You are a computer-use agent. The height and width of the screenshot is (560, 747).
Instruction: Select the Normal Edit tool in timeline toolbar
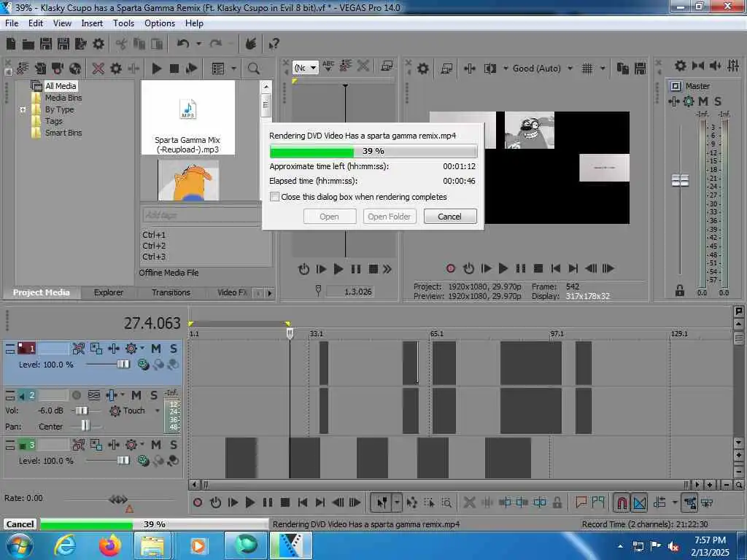382,502
